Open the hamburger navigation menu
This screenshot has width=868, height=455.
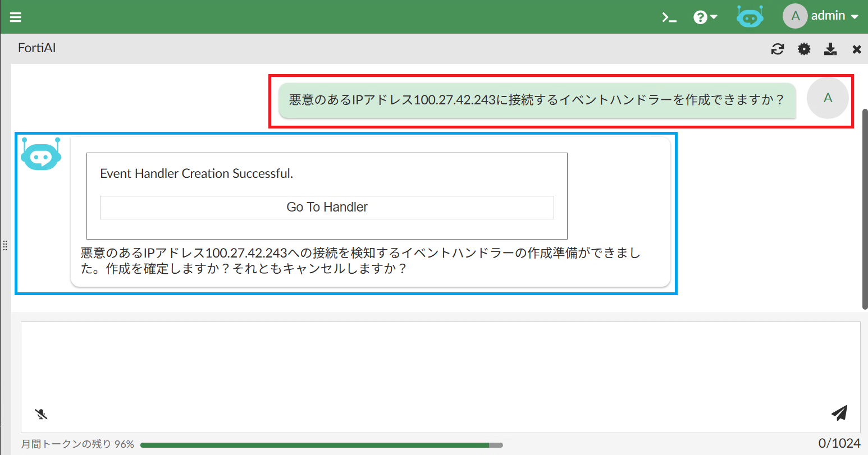[16, 17]
